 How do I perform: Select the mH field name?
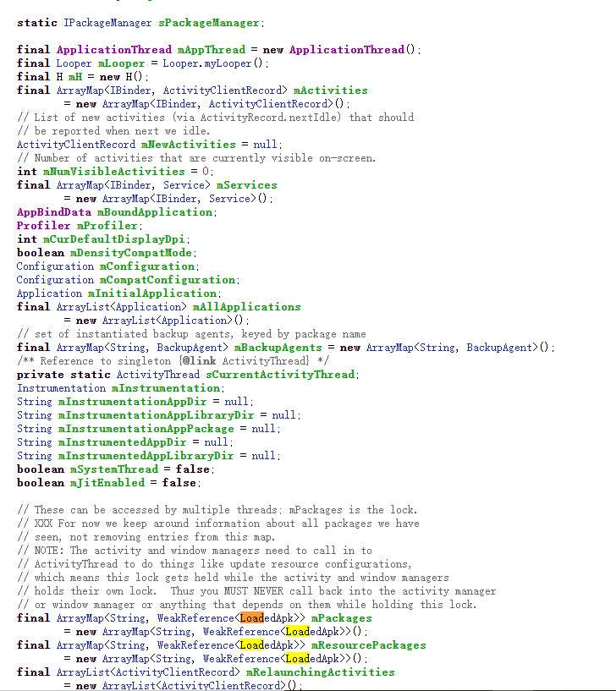click(75, 77)
